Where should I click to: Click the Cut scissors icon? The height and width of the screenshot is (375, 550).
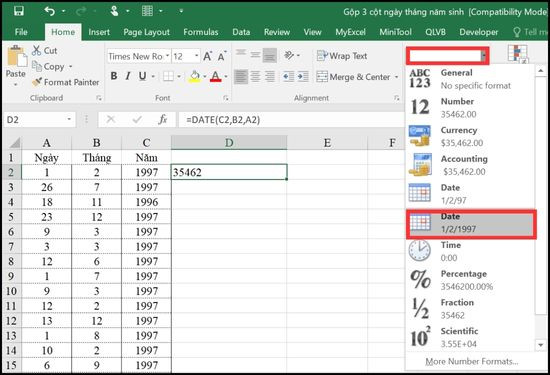pyautogui.click(x=36, y=51)
